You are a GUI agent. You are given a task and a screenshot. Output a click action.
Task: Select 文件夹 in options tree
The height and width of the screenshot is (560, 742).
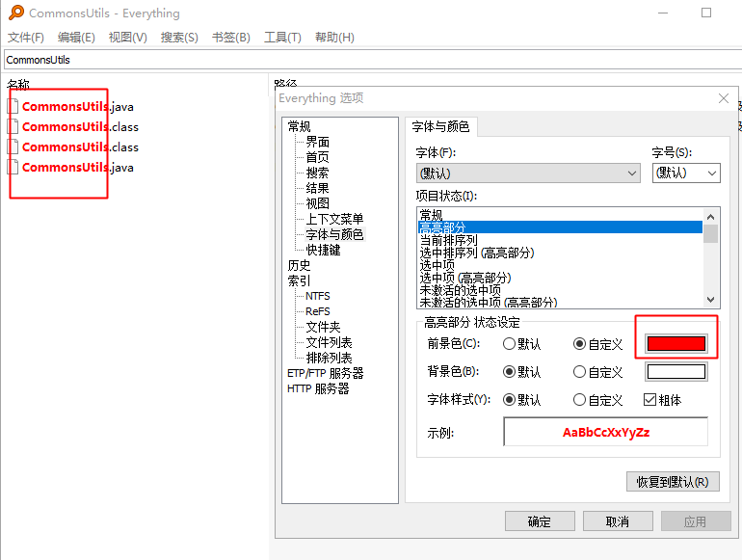(x=323, y=327)
